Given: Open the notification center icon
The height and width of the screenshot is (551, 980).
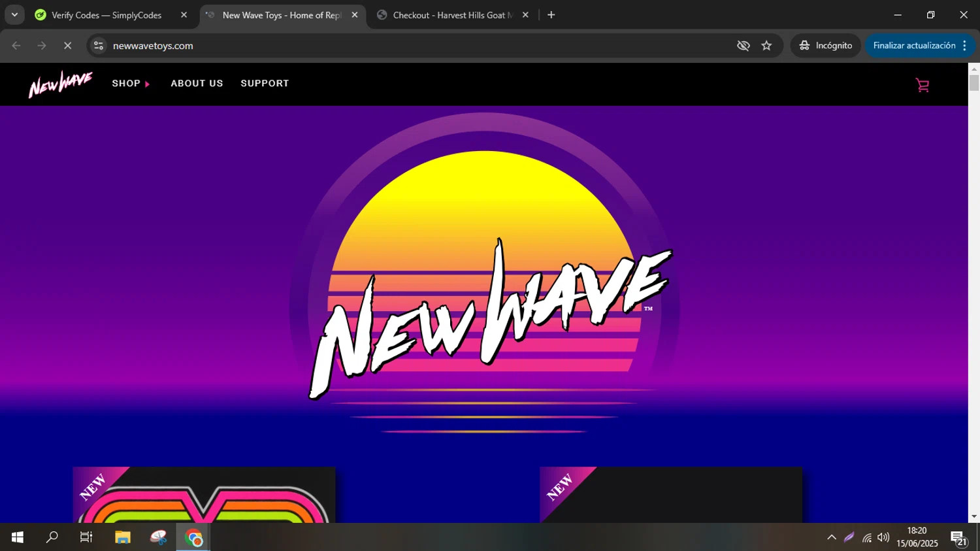Looking at the screenshot, I should point(958,538).
